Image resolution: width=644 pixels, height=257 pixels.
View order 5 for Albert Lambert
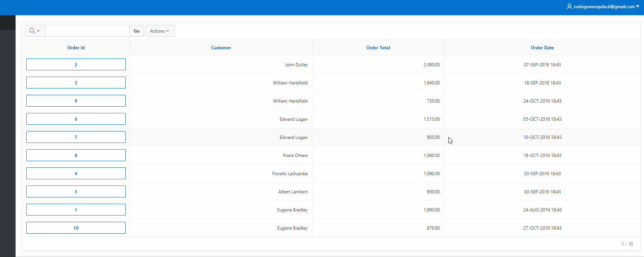coord(76,191)
